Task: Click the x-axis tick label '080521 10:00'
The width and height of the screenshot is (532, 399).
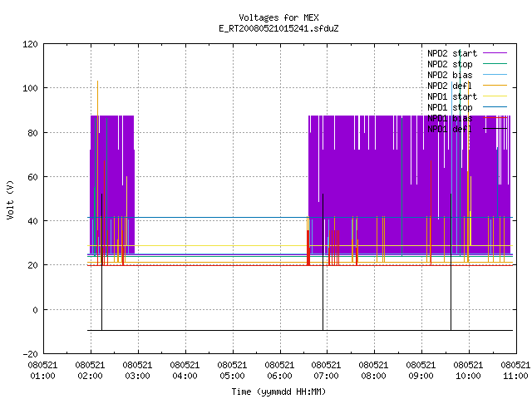Action: click(468, 371)
